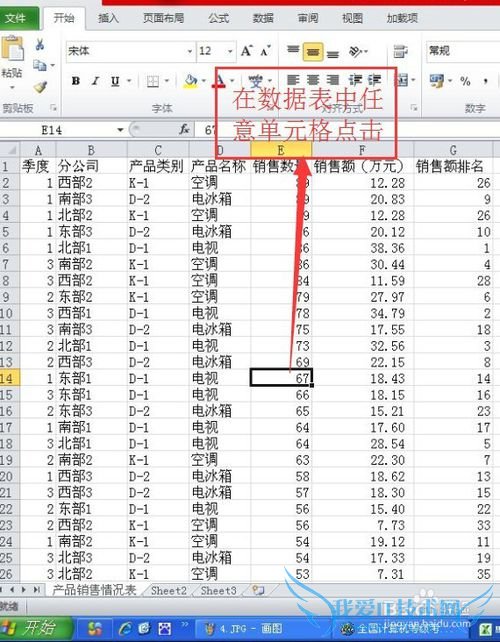Toggle Bold formatting
Viewport: 500px width, 642px height.
pos(76,81)
